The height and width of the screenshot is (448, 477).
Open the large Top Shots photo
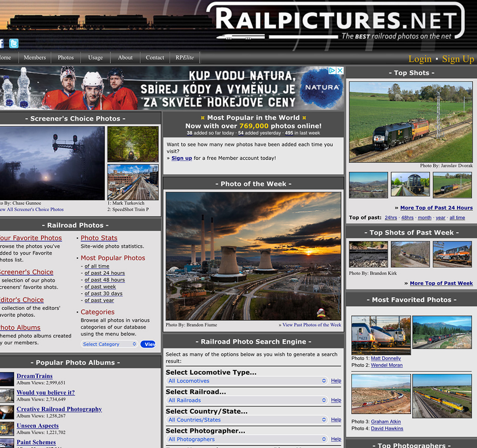(x=411, y=122)
